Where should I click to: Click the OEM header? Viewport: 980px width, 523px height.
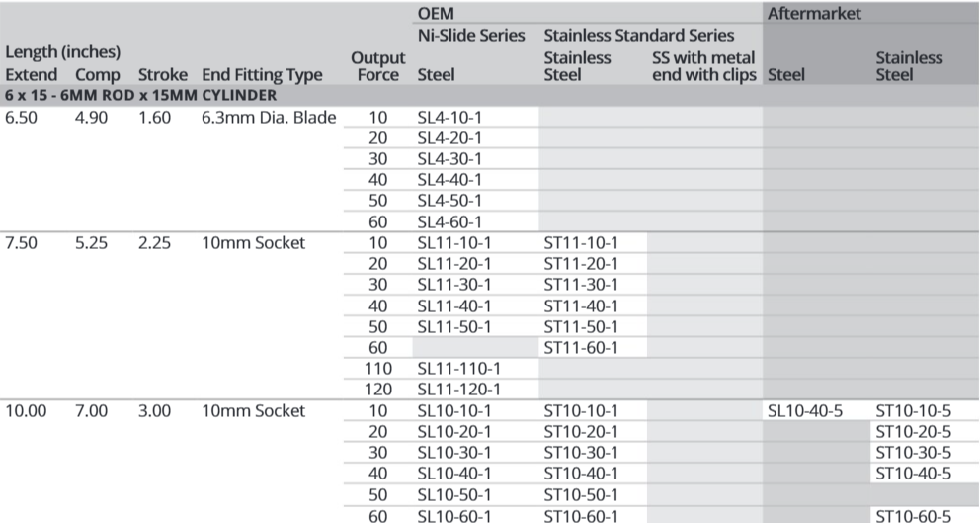(437, 14)
